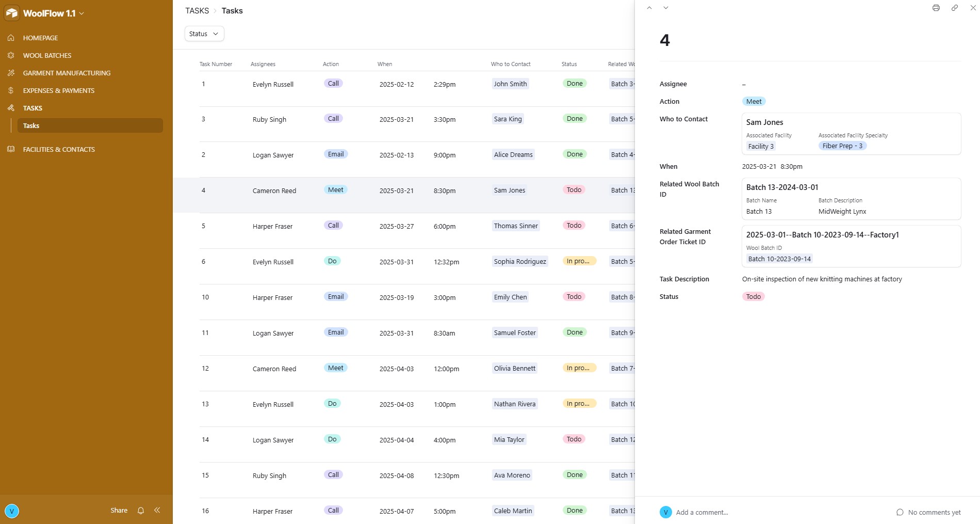Navigate to Expenses & Payments
Image resolution: width=980 pixels, height=524 pixels.
tap(58, 91)
